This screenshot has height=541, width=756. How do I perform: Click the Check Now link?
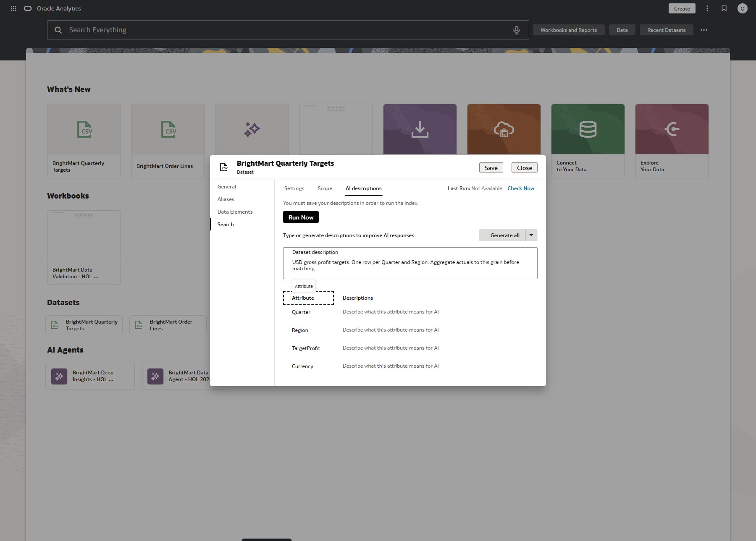tap(521, 188)
